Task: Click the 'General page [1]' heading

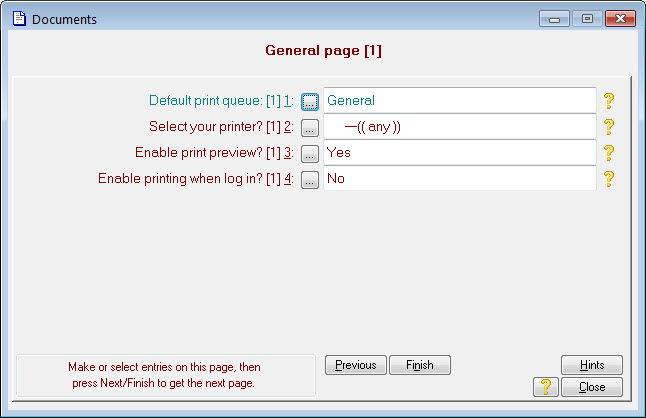Action: (323, 51)
